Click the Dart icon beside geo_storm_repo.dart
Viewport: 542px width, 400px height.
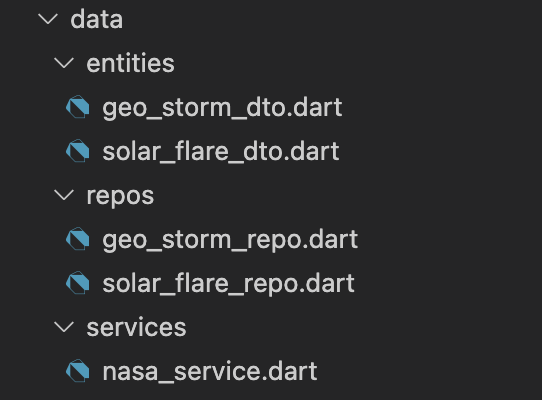pos(78,239)
